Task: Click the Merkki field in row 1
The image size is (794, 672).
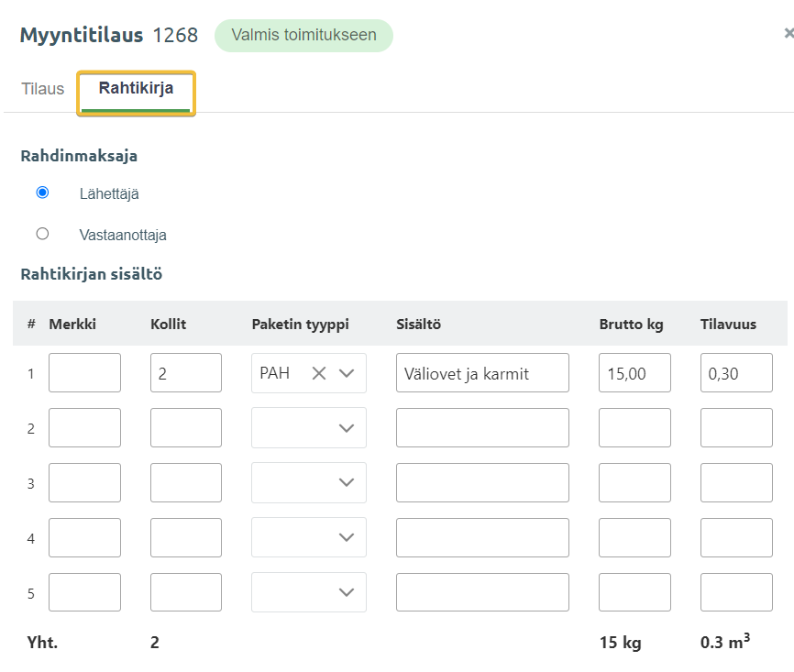Action: [x=84, y=373]
